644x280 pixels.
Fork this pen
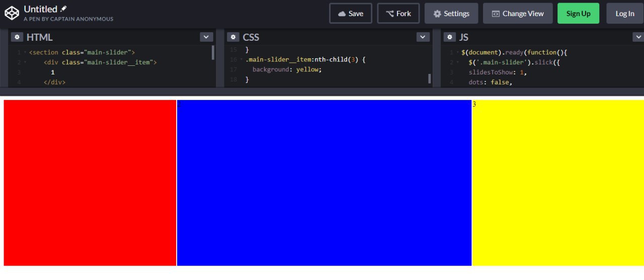398,14
